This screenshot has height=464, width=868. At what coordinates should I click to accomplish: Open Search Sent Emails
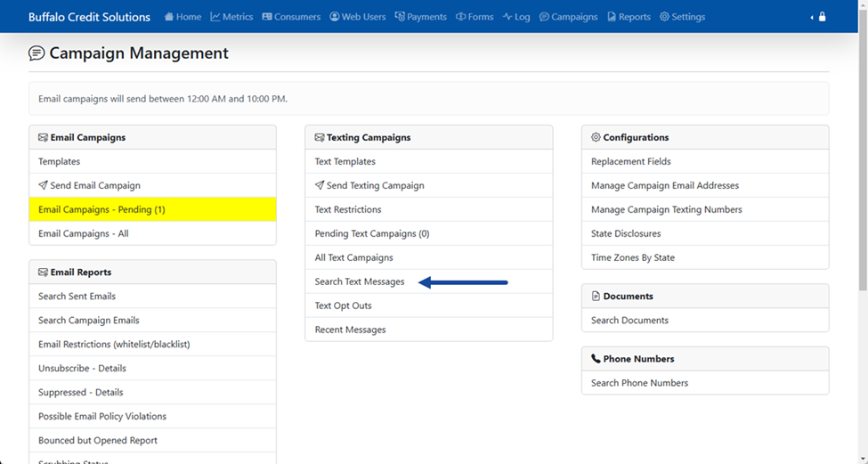pyautogui.click(x=153, y=297)
